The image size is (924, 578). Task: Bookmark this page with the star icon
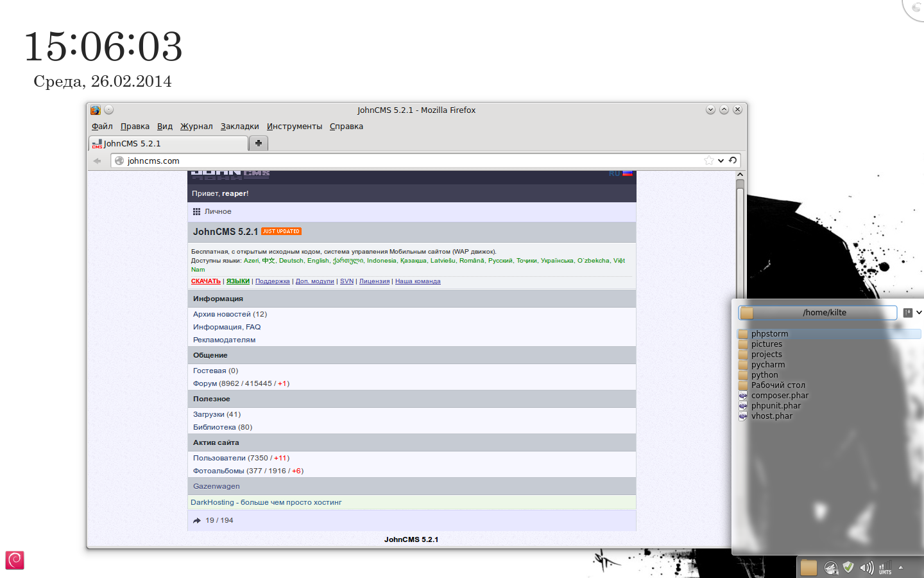tap(709, 161)
